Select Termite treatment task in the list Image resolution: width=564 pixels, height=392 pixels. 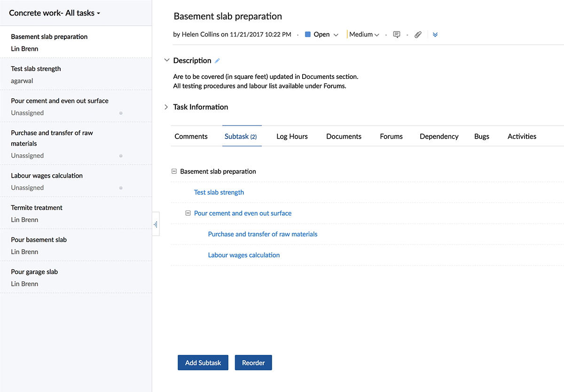point(37,208)
